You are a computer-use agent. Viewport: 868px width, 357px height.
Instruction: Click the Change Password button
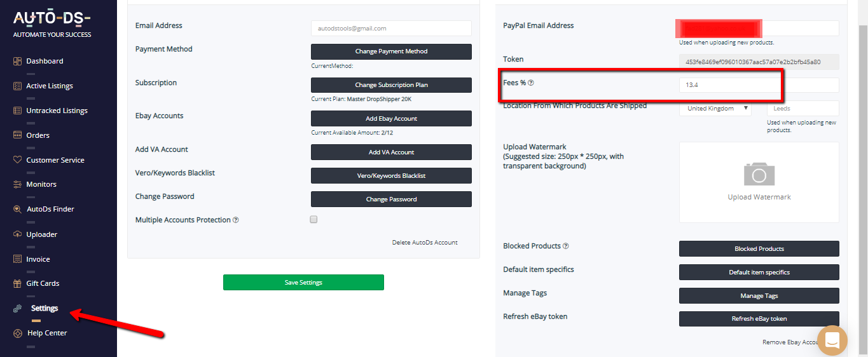(391, 199)
